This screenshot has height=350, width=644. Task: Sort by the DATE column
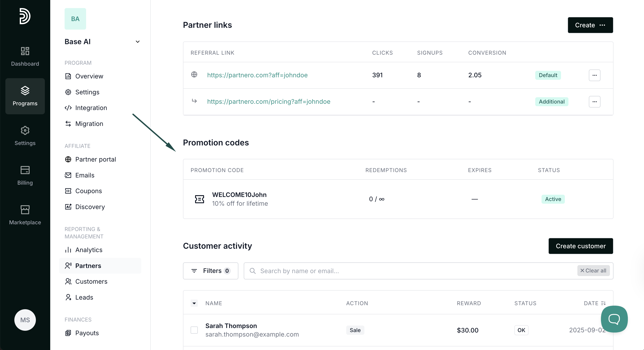tap(594, 303)
